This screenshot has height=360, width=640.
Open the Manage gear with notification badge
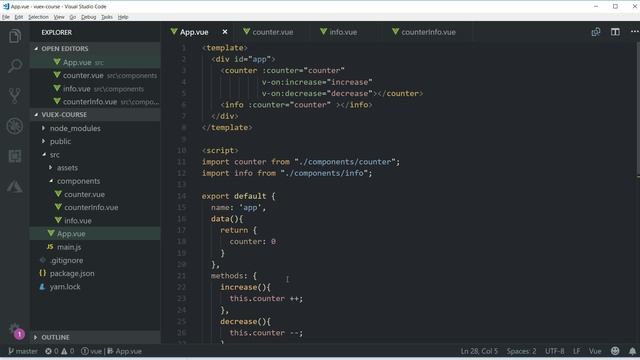coord(16,331)
